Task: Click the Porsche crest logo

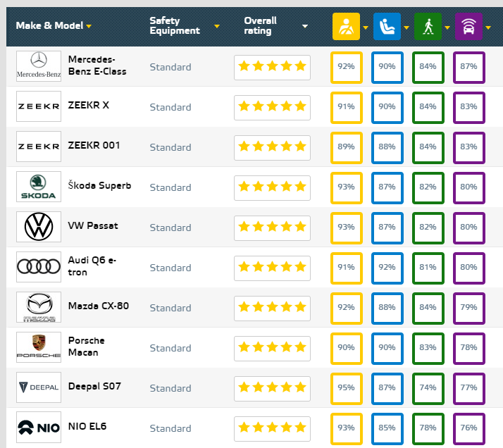Action: pos(39,347)
